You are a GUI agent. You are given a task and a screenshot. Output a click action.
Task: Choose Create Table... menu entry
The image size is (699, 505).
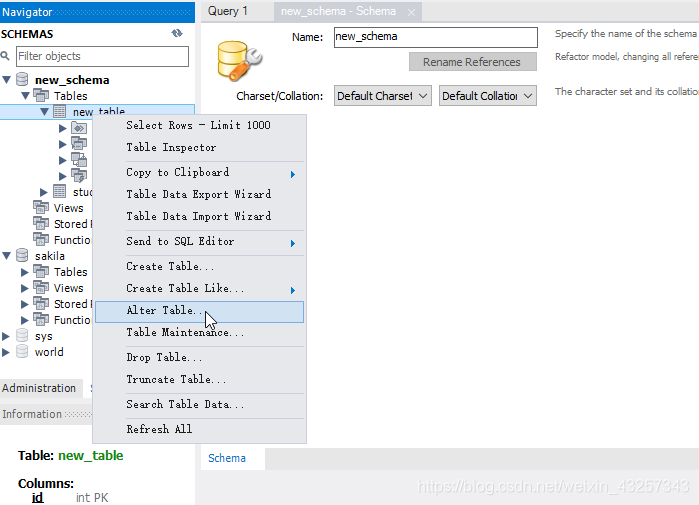coord(199,267)
